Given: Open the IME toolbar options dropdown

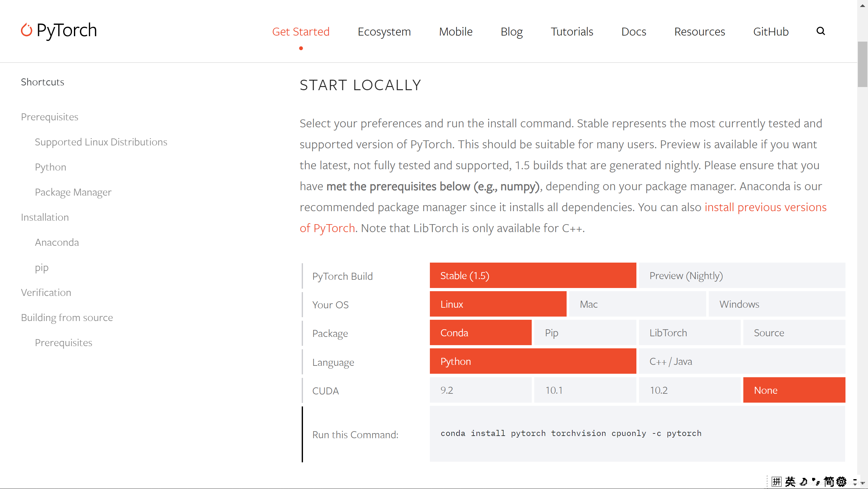Looking at the screenshot, I should coord(855,482).
